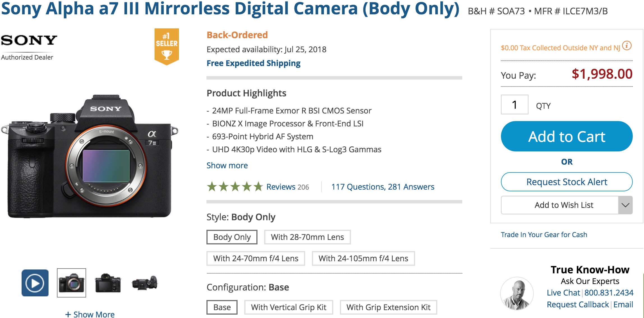Expand product highlights with Show more
This screenshot has width=644, height=318.
[227, 165]
